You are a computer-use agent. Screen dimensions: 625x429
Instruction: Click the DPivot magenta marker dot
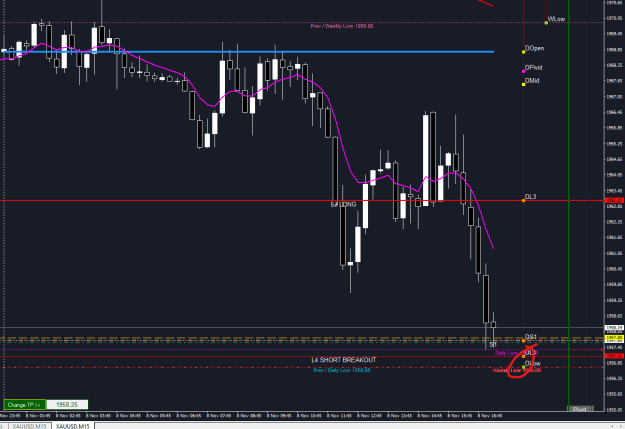pos(523,71)
